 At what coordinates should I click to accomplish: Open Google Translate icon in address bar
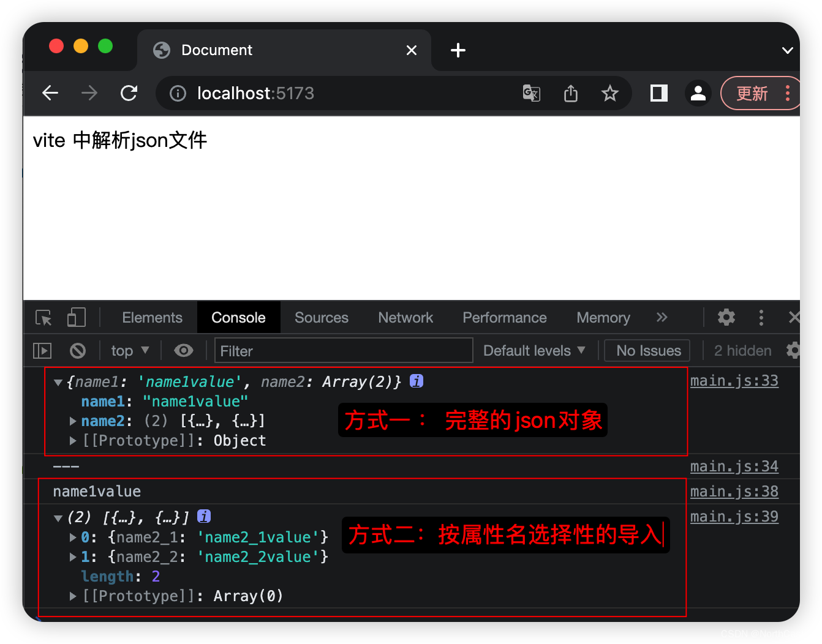click(531, 93)
